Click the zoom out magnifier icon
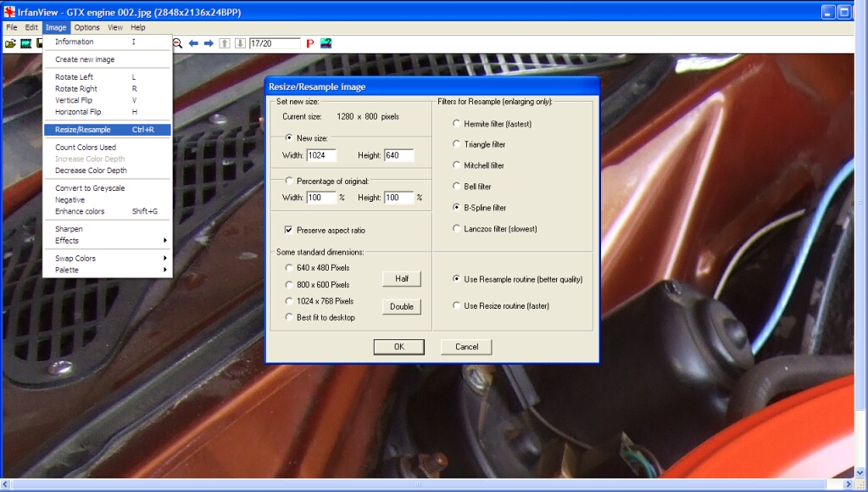This screenshot has height=492, width=868. point(178,43)
